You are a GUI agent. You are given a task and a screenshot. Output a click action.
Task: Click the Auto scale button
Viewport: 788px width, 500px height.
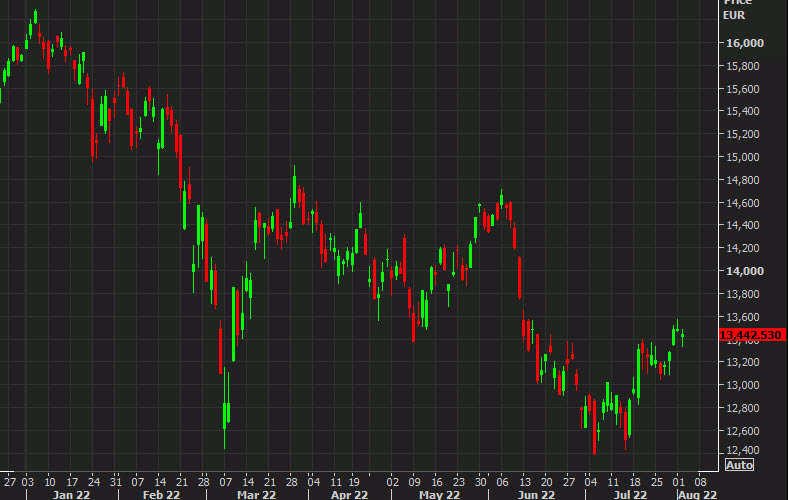click(x=739, y=465)
